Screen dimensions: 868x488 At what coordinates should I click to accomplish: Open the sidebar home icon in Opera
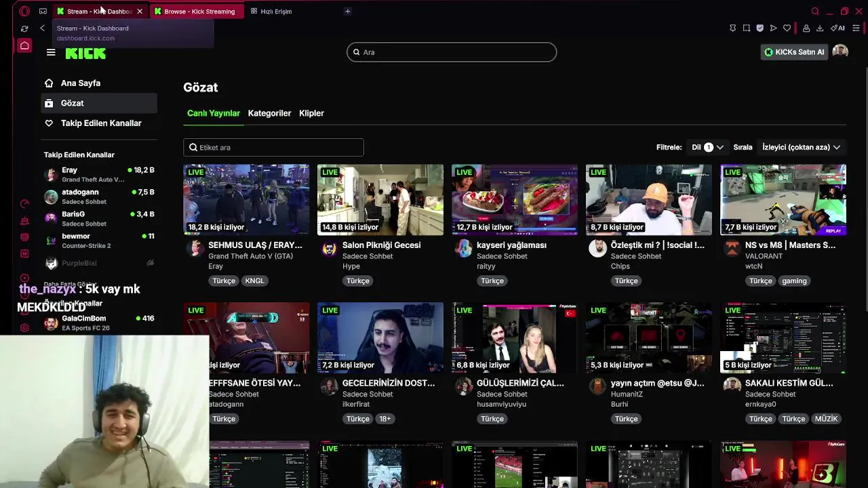[x=24, y=45]
